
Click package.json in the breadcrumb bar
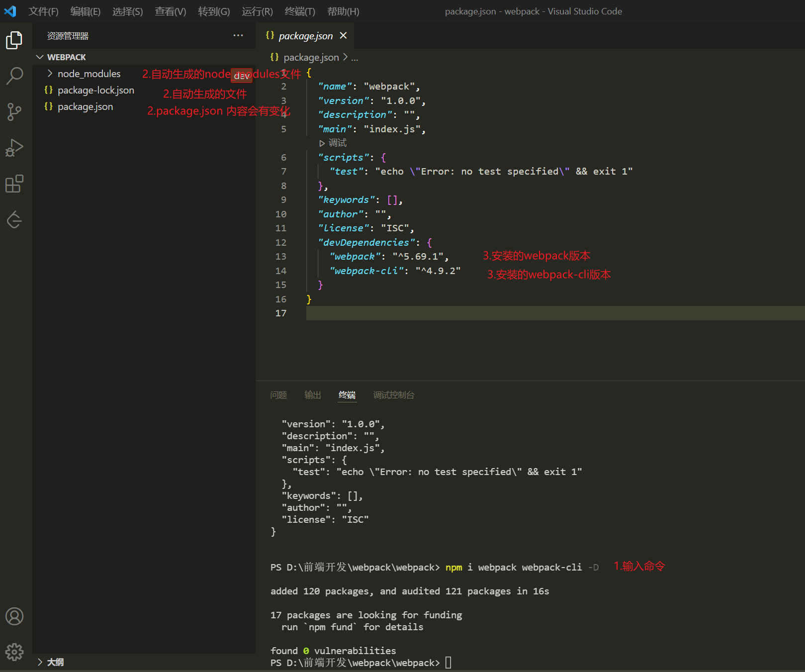click(311, 58)
